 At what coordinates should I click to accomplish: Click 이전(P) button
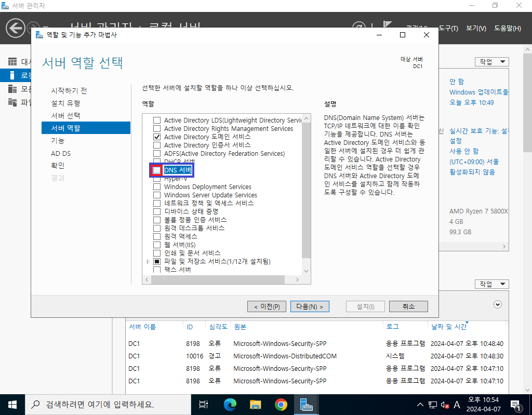pyautogui.click(x=267, y=306)
